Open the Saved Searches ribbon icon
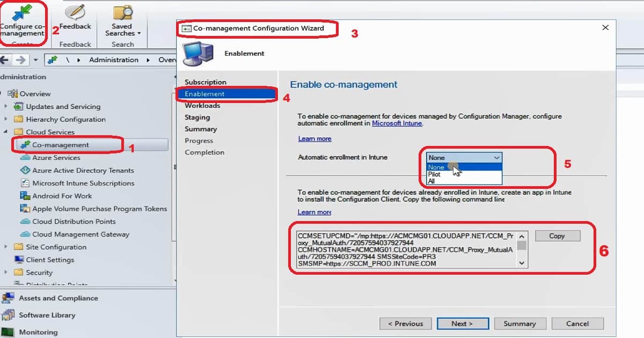 coord(122,12)
